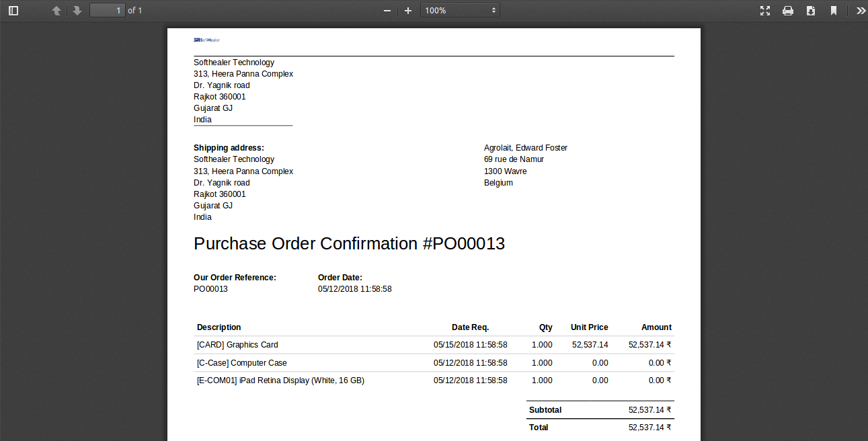Select the Total label
This screenshot has width=868, height=441.
tap(539, 428)
